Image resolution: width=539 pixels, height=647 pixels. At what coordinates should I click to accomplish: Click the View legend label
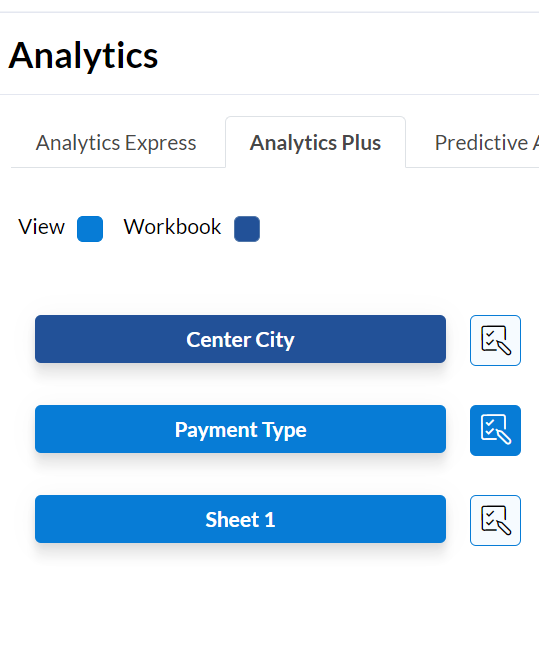tap(41, 227)
